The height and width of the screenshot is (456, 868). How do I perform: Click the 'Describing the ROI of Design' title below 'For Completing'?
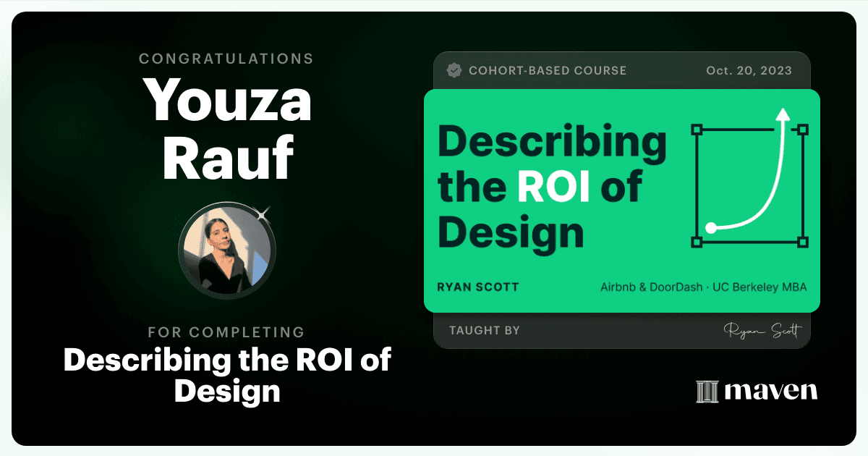pos(227,375)
